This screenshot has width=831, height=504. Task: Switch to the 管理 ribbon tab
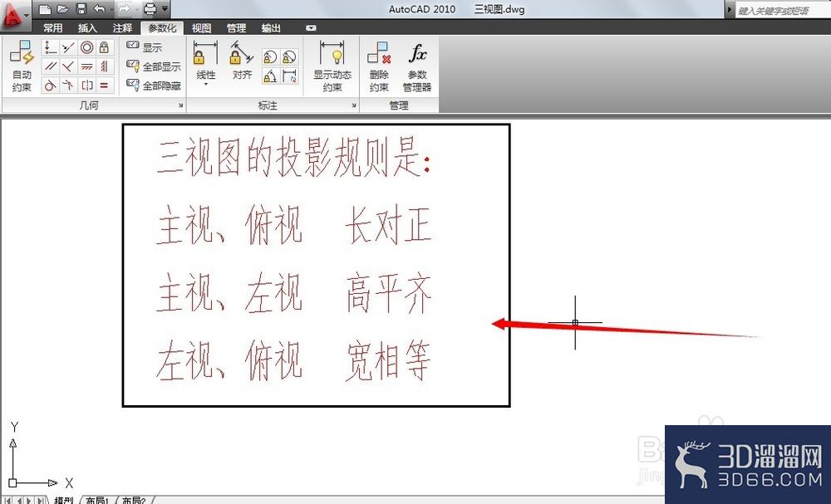236,28
